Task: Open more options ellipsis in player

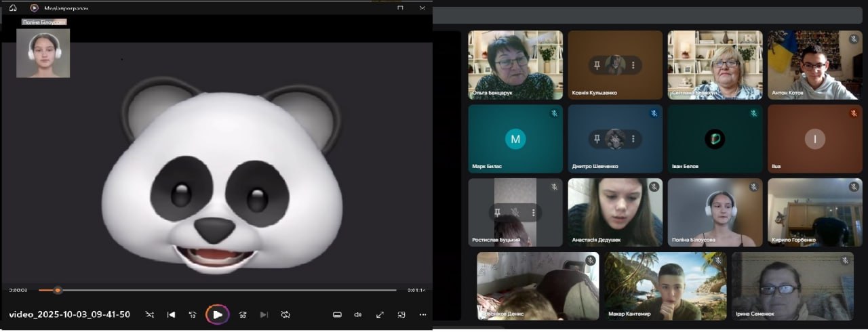Action: 423,314
